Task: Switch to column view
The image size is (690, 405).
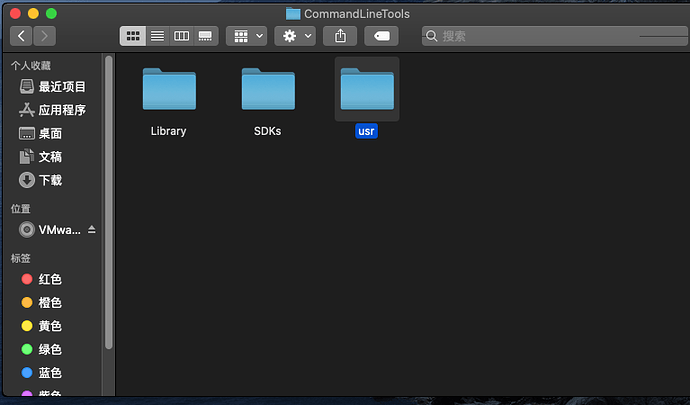Action: pos(181,36)
